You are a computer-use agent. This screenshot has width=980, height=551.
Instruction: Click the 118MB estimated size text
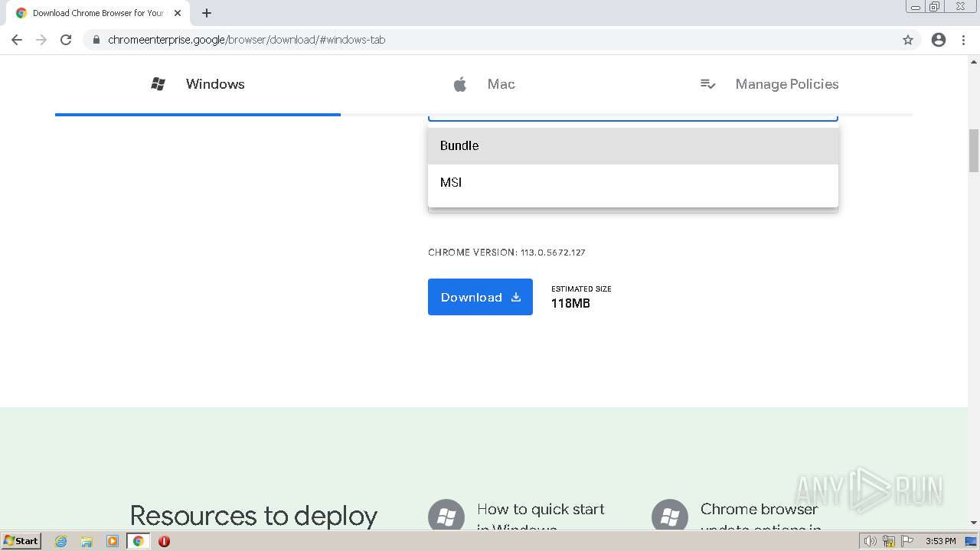point(570,304)
